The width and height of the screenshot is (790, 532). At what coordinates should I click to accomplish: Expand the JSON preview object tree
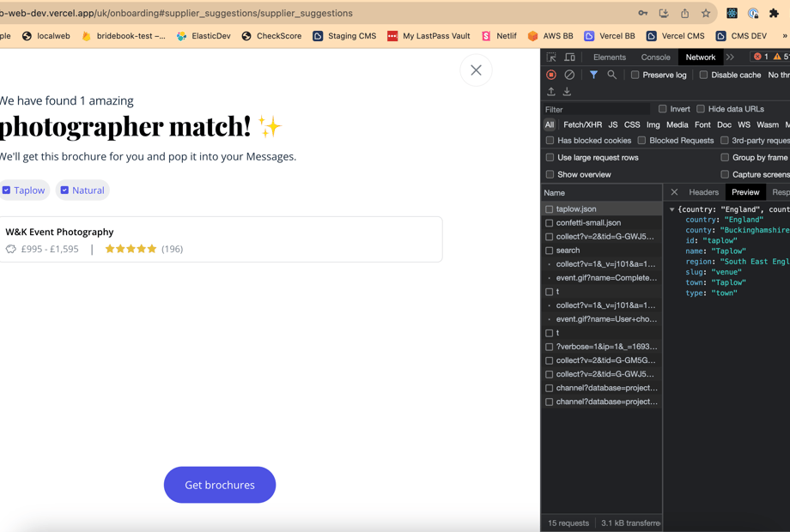click(x=672, y=209)
